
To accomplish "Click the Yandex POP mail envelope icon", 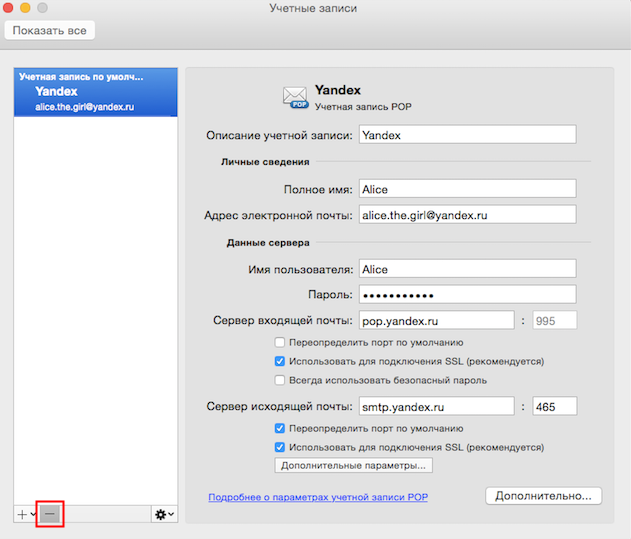I will (x=295, y=95).
